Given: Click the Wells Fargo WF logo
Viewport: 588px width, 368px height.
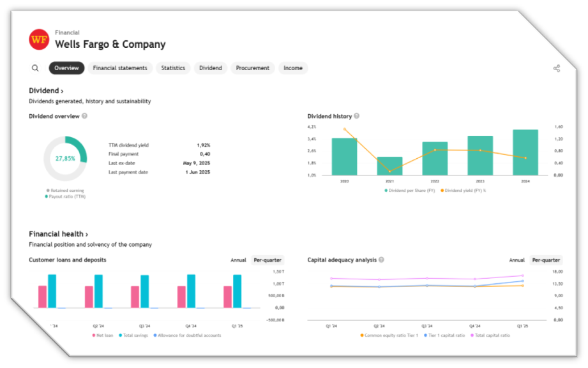Looking at the screenshot, I should tap(39, 40).
